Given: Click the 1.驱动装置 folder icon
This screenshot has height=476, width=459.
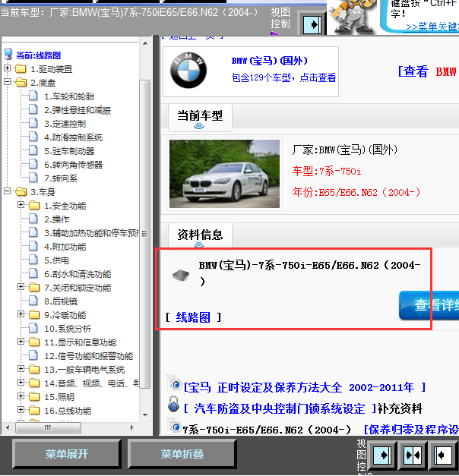Looking at the screenshot, I should [x=21, y=68].
